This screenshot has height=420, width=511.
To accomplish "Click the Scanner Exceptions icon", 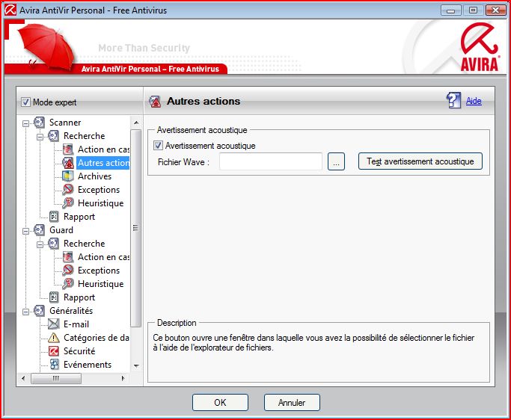I will [x=68, y=190].
